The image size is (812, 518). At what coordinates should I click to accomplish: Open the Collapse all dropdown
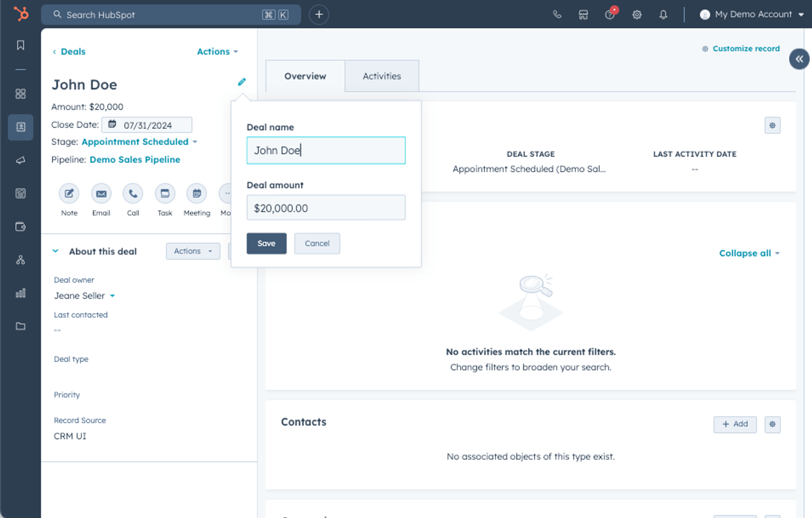click(749, 253)
